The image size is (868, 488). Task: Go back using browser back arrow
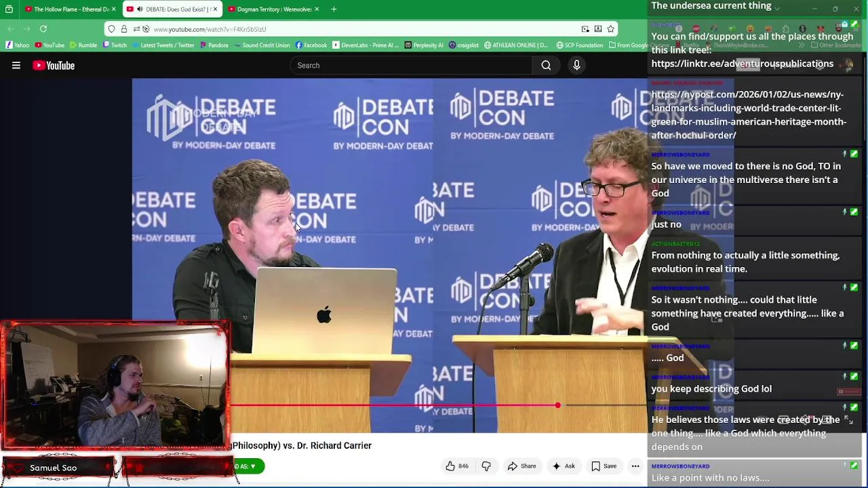coord(11,28)
